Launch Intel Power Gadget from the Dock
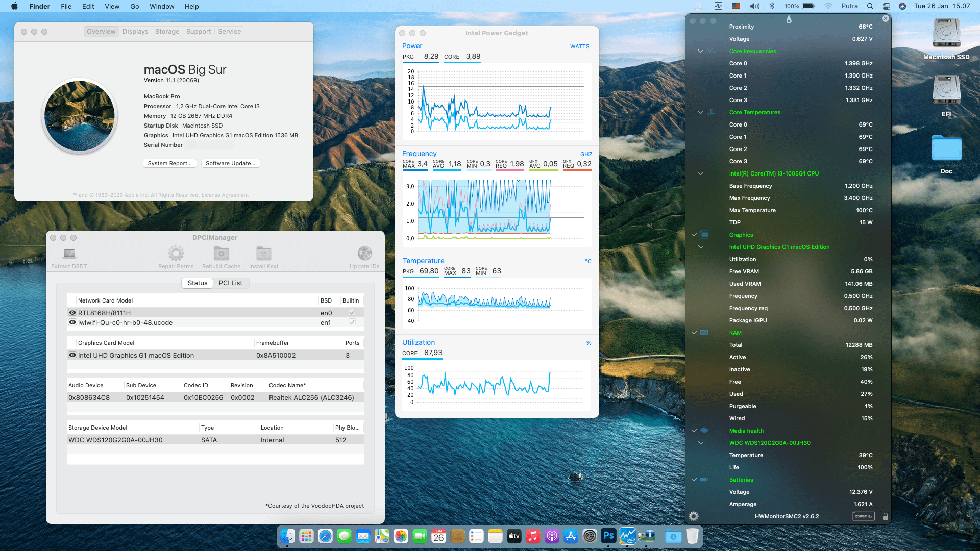Image resolution: width=980 pixels, height=551 pixels. [x=627, y=536]
